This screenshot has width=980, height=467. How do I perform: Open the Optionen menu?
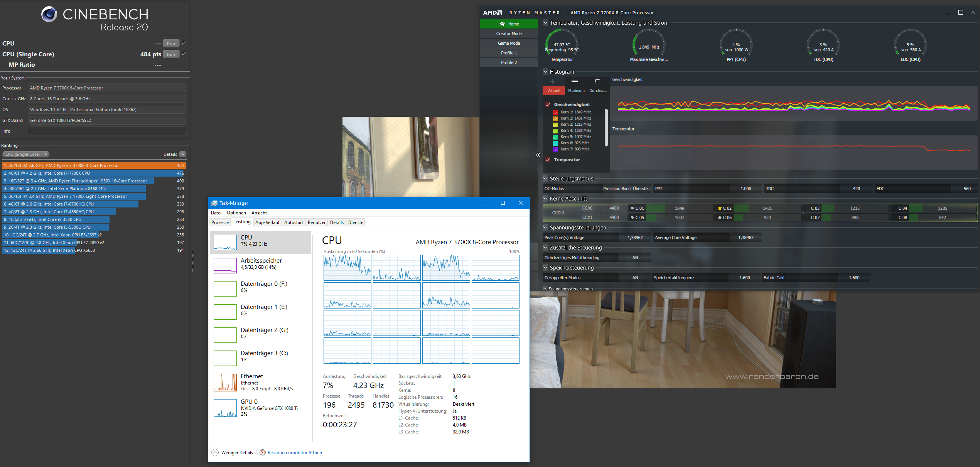(x=236, y=213)
